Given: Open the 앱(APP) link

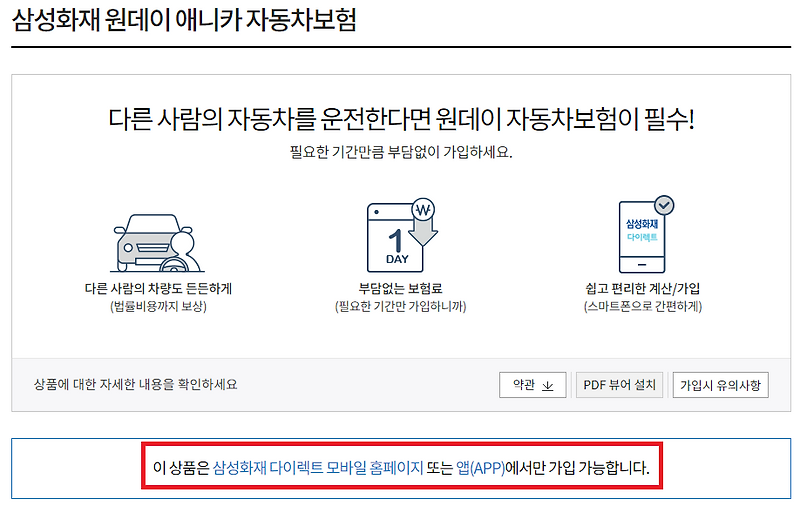Looking at the screenshot, I should tap(480, 468).
